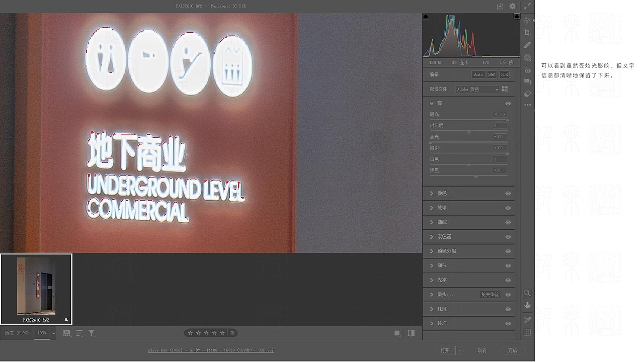The height and width of the screenshot is (362, 644).
Task: Toggle the grid overlay icon
Action: (x=527, y=332)
